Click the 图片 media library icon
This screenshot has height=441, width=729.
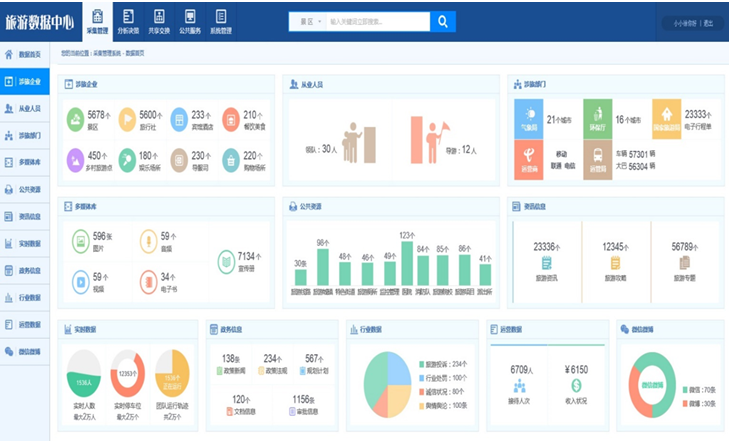pos(79,241)
